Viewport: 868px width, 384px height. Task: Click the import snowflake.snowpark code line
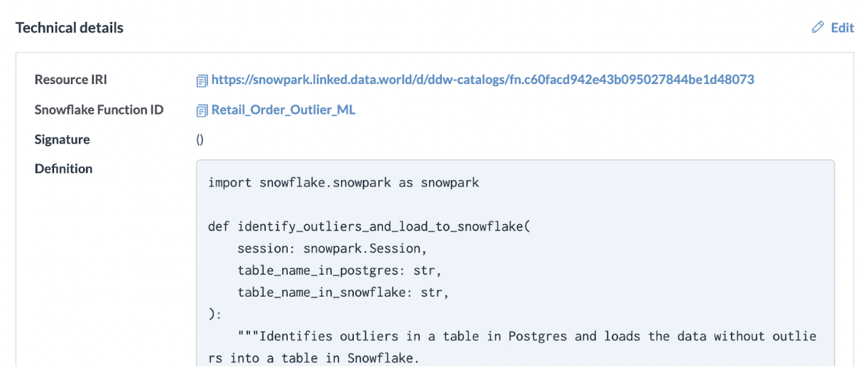pyautogui.click(x=344, y=183)
